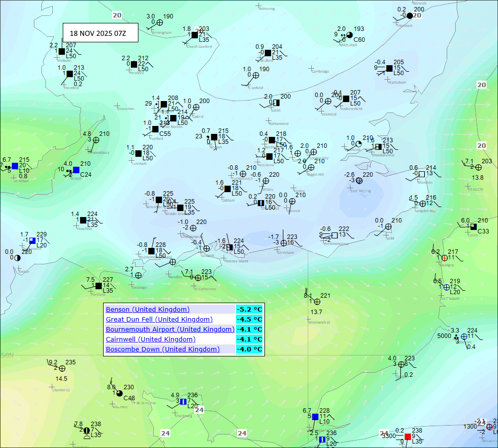Click the Portland black square station marker

pos(99,286)
